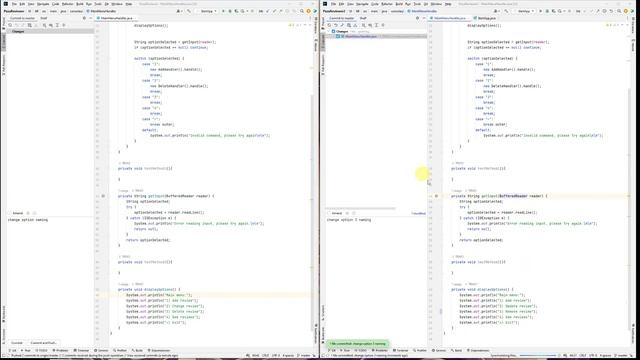
Task: Open Git tool window in left window
Action: pyautogui.click(x=13, y=350)
